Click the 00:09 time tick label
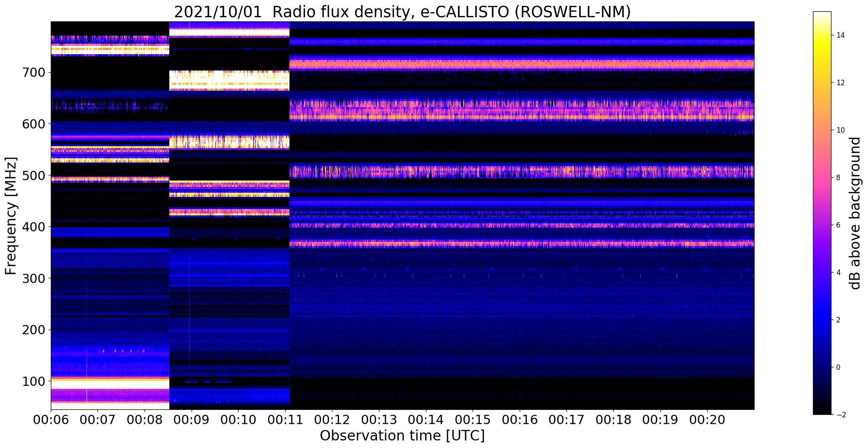Viewport: 868px width, 448px height. [192, 420]
